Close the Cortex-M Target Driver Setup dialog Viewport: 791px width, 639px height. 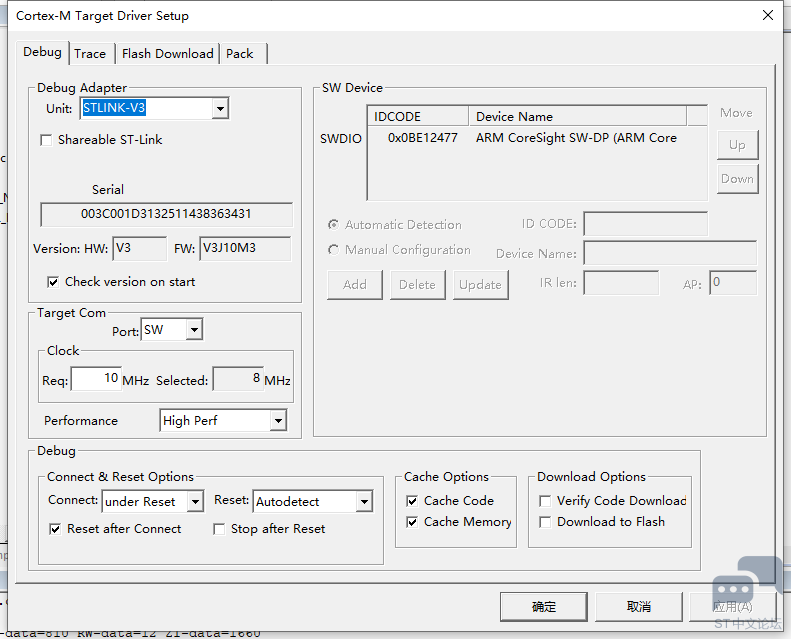pos(768,15)
